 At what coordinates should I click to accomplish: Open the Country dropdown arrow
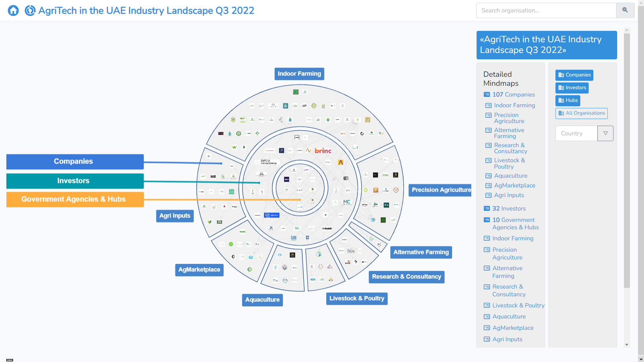[x=605, y=133]
